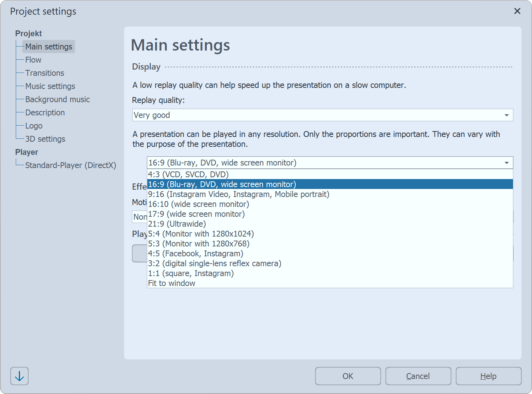Choose the 21:9 Ultrawide option

point(177,223)
